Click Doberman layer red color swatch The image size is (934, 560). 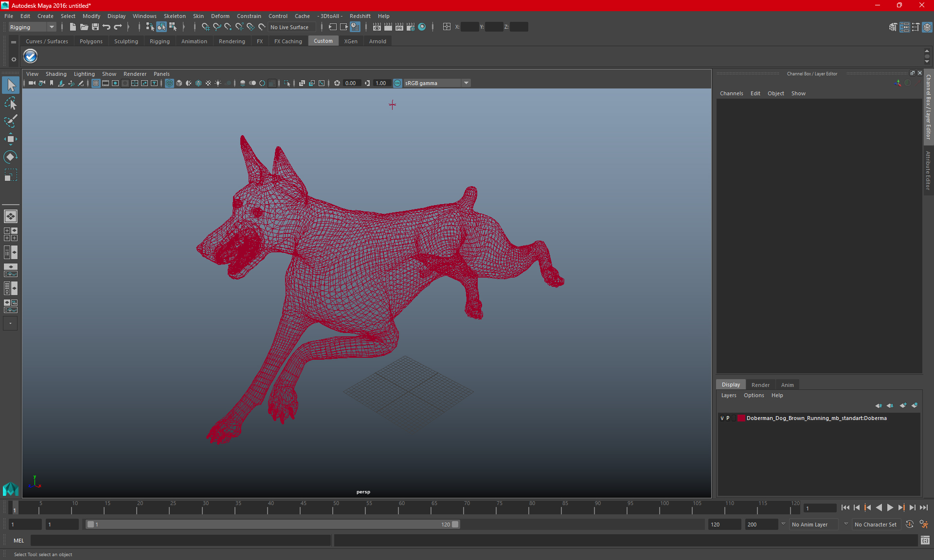(741, 418)
